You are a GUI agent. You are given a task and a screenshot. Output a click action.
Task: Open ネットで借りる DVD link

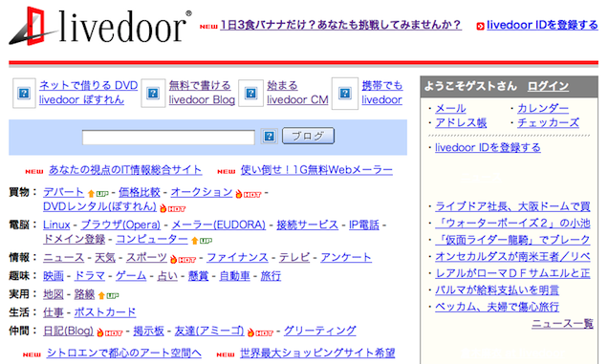[88, 85]
